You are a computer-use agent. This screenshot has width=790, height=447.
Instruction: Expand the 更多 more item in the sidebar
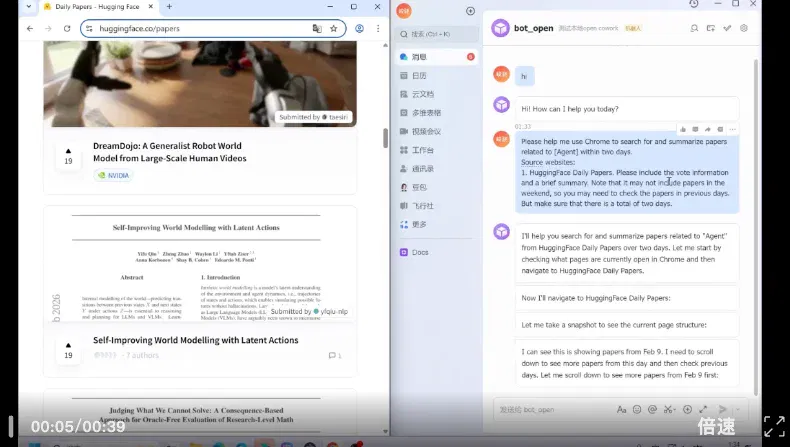(x=436, y=224)
